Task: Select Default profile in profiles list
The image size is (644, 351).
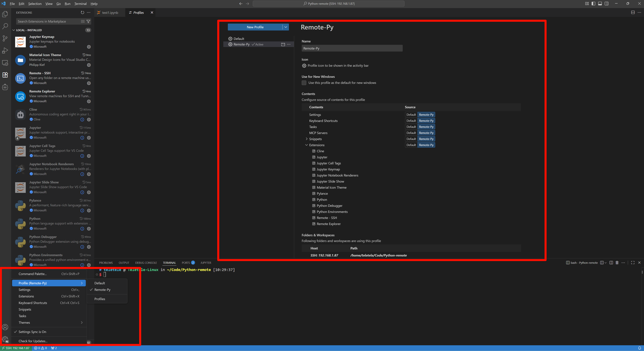Action: 258,39
